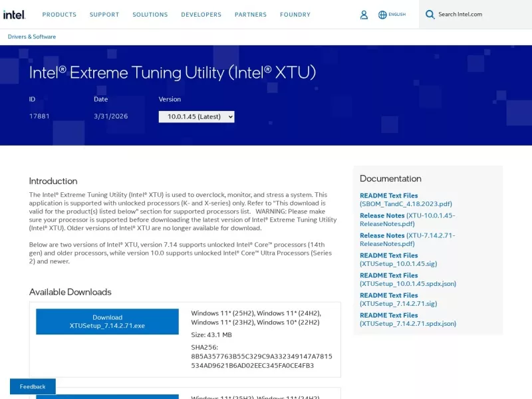
Task: Open the Foundry menu
Action: (295, 15)
